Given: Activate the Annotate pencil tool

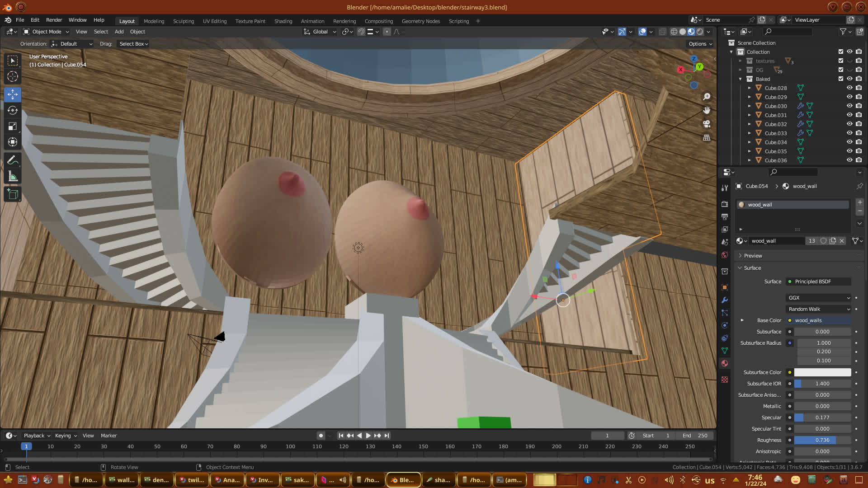Looking at the screenshot, I should pos(13,160).
